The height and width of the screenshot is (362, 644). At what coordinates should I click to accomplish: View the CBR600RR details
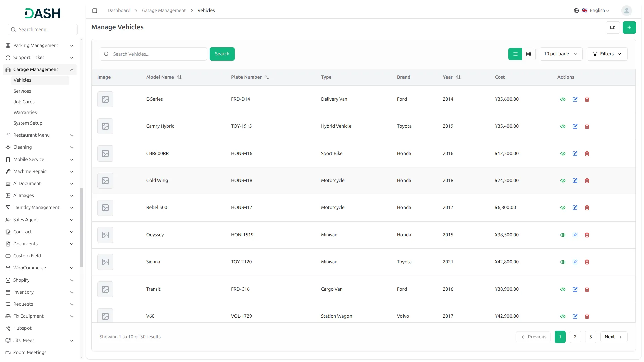(x=563, y=154)
